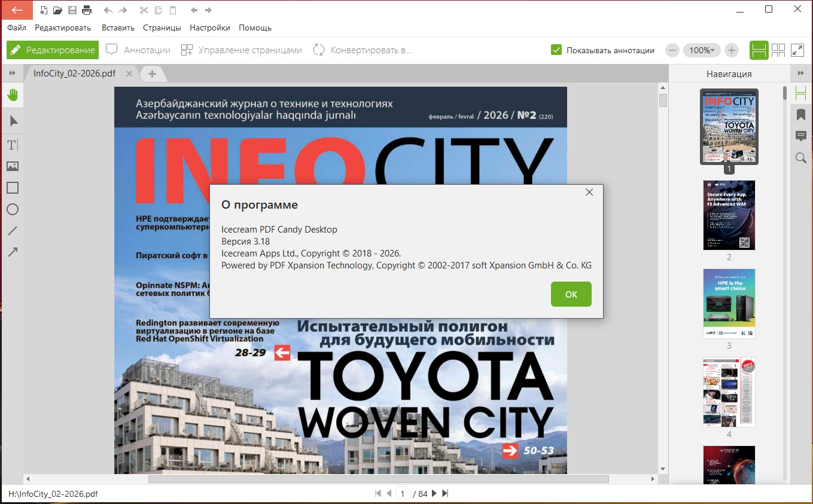Open the annotations list panel
This screenshot has width=813, height=504.
(x=801, y=136)
